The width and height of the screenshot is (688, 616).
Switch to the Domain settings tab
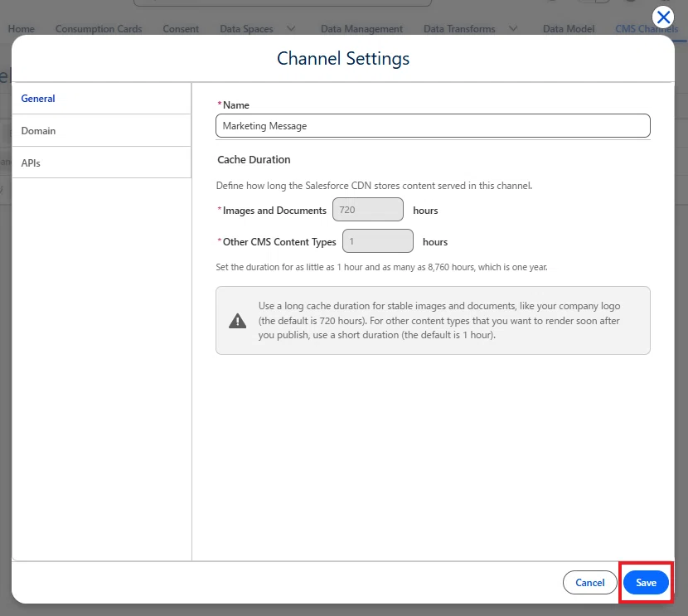tap(101, 131)
